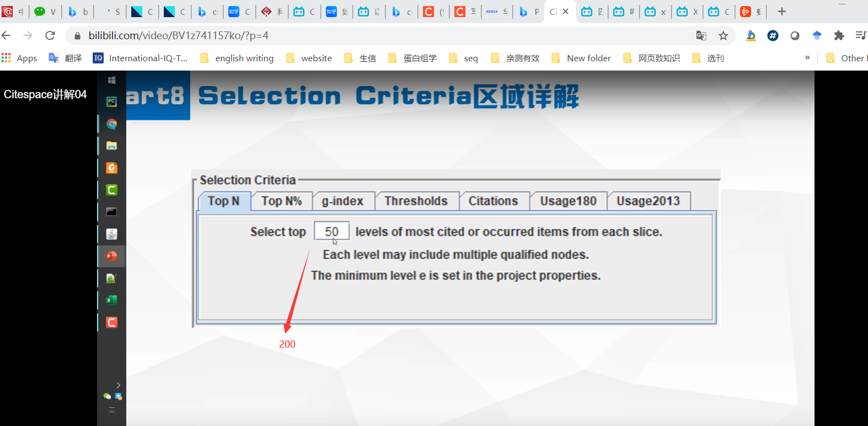This screenshot has width=868, height=426.
Task: Open the Extensions puzzle-piece menu
Action: click(839, 35)
